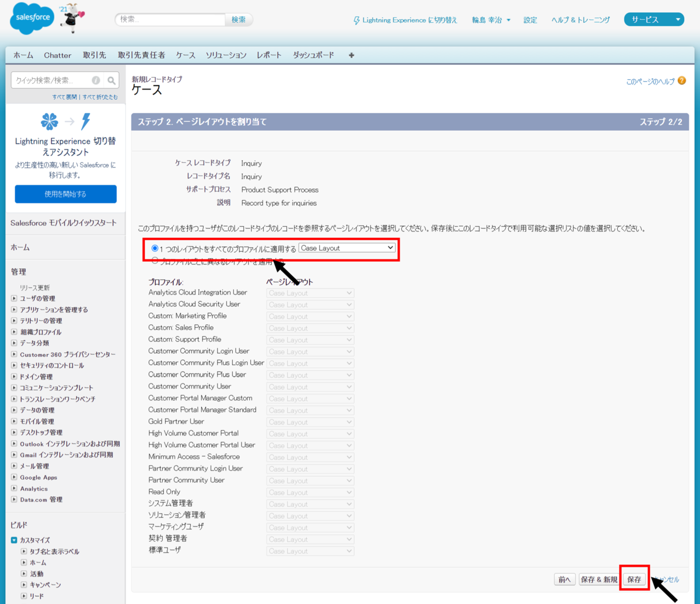Click すべて展開 link
The image size is (700, 604).
coord(65,97)
